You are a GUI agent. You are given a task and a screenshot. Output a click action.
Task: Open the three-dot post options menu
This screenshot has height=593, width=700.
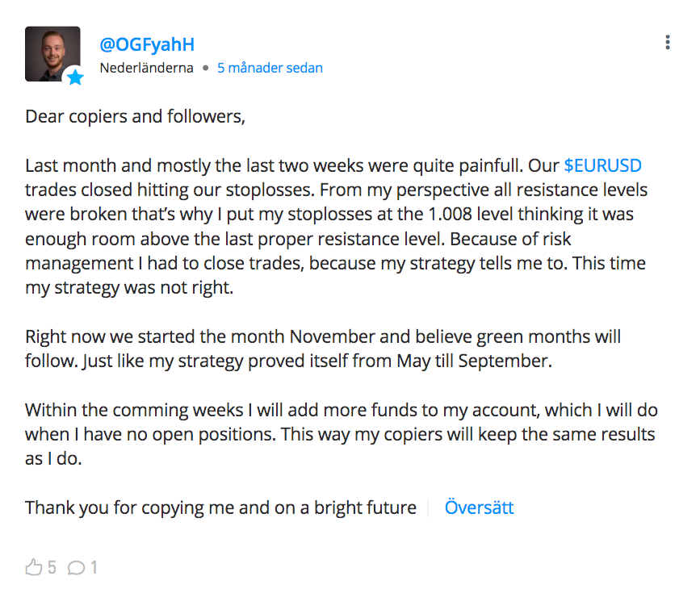click(x=667, y=43)
